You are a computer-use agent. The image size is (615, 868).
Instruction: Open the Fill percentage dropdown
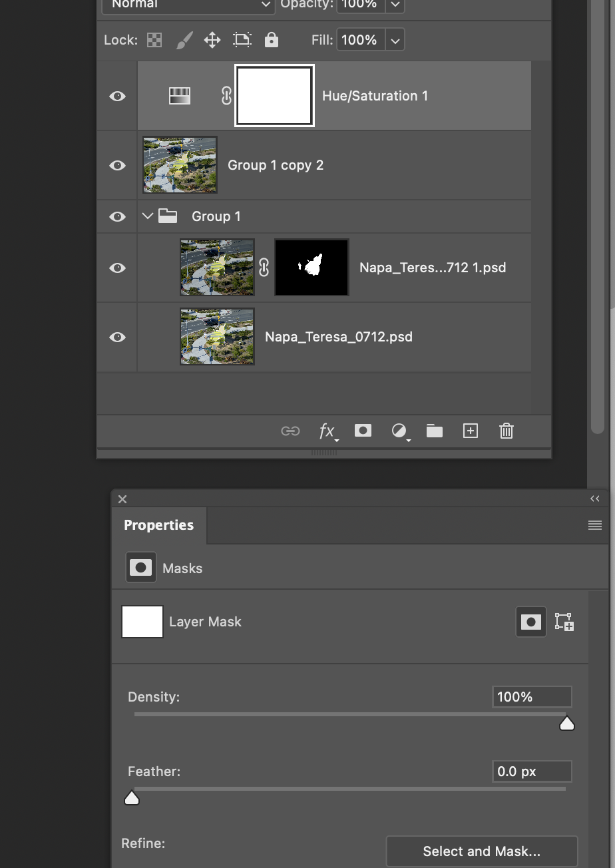395,40
